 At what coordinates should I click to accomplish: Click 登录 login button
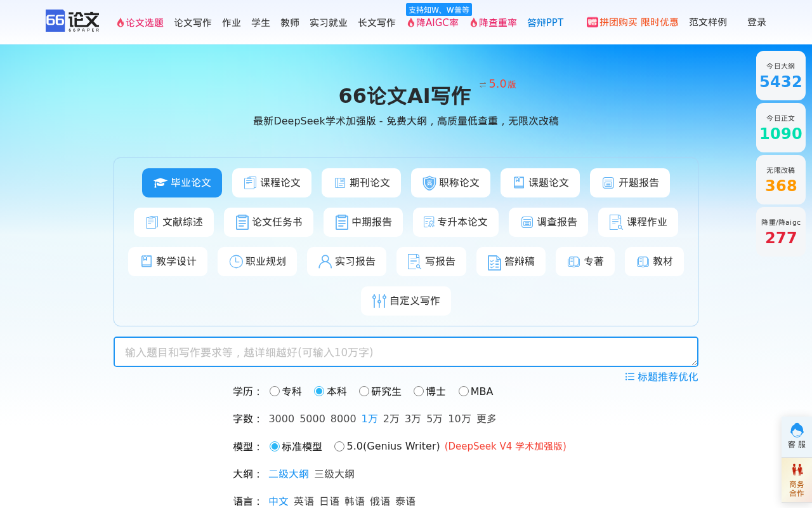757,22
